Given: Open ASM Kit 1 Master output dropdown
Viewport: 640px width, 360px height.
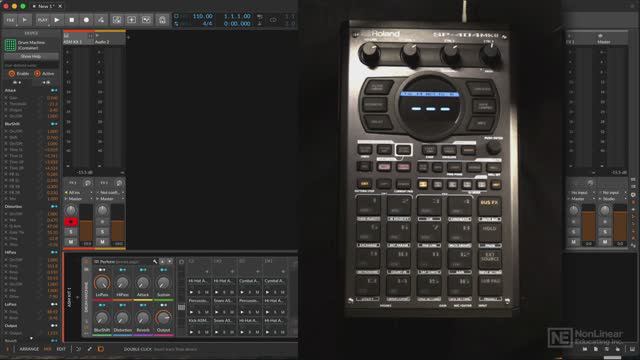Looking at the screenshot, I should pos(78,199).
